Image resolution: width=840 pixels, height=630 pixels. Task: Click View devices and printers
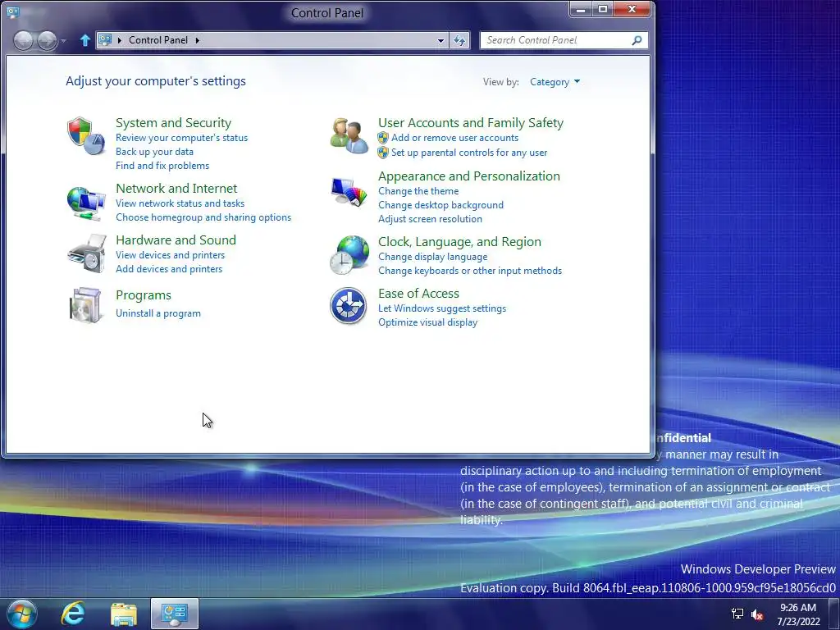(x=171, y=255)
